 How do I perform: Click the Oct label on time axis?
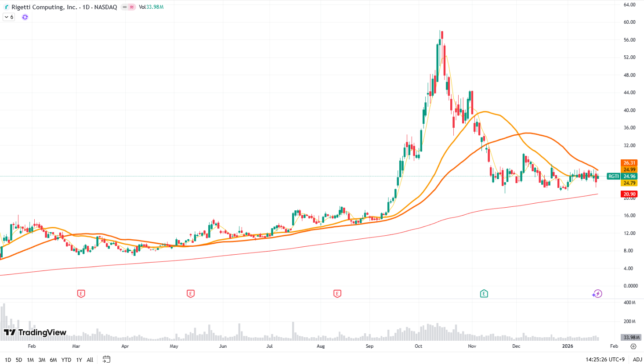418,346
